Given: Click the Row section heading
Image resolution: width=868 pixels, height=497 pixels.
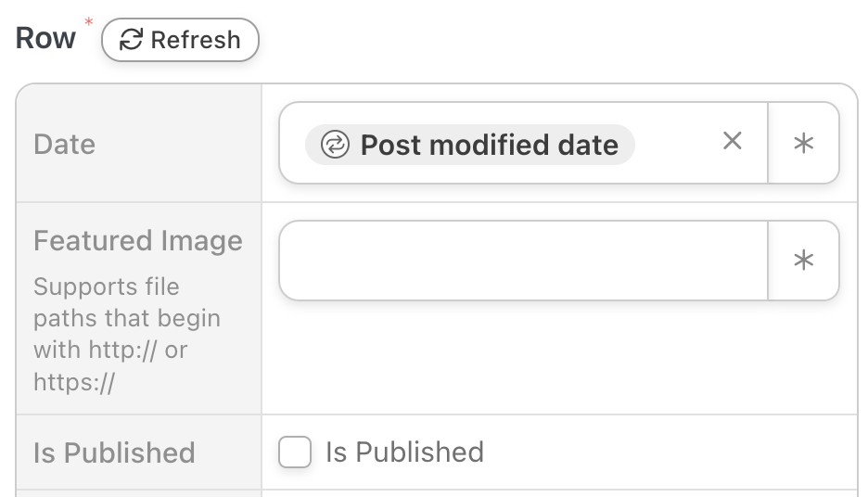Looking at the screenshot, I should (45, 38).
